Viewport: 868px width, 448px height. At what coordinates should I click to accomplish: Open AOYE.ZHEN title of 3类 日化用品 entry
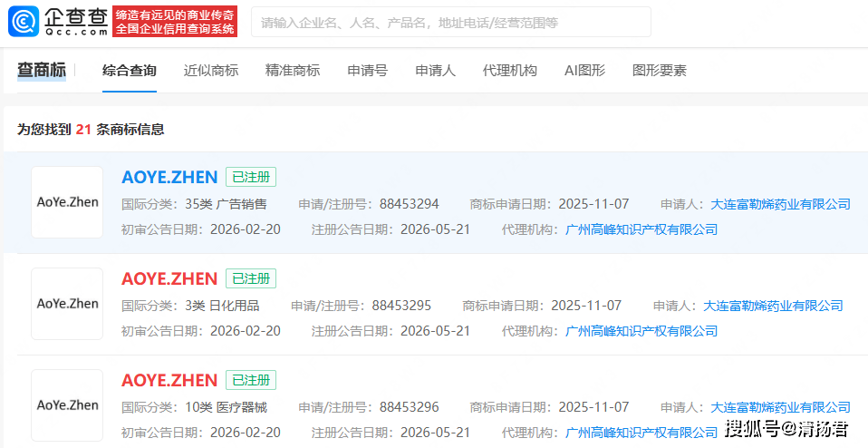click(169, 278)
